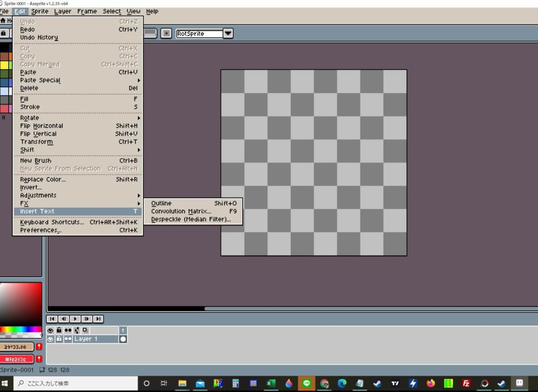Screen dimensions: 538x392
Task: Select Outline in the FX submenu
Action: [x=161, y=203]
